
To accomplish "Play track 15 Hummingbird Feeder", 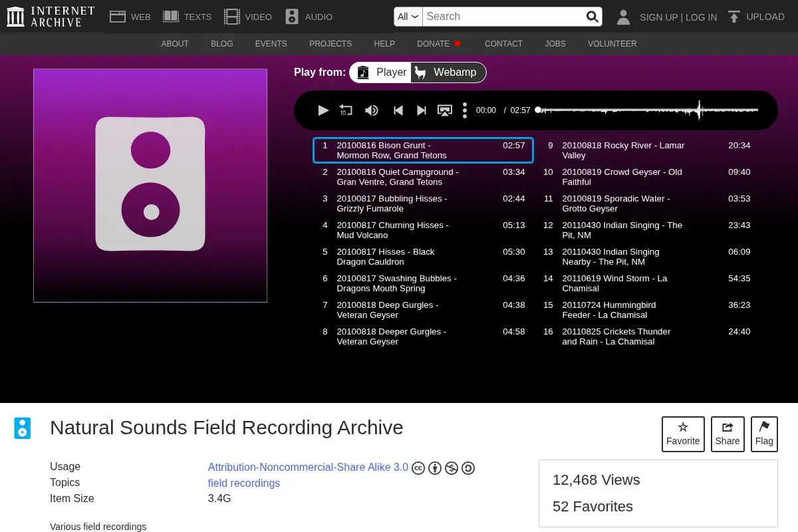I will (648, 310).
